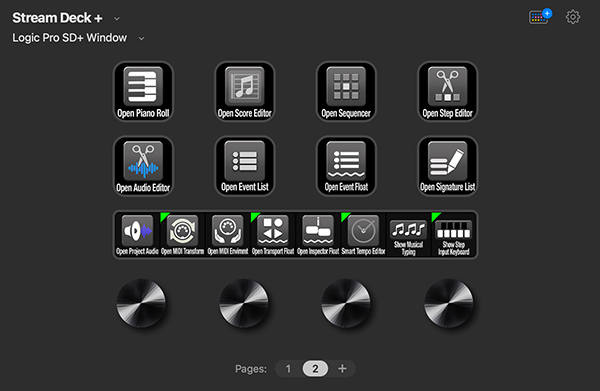Select Open Project Audio on touch strip
600x391 pixels.
point(137,235)
